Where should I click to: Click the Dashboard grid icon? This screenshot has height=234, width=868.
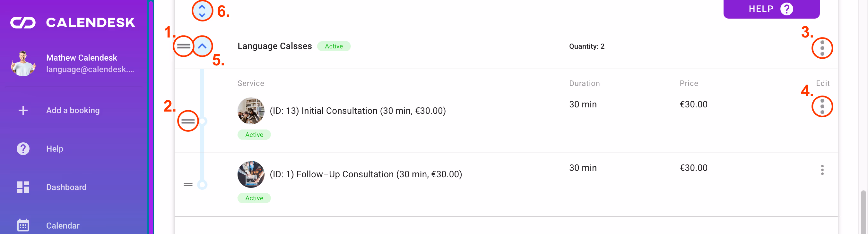[23, 187]
